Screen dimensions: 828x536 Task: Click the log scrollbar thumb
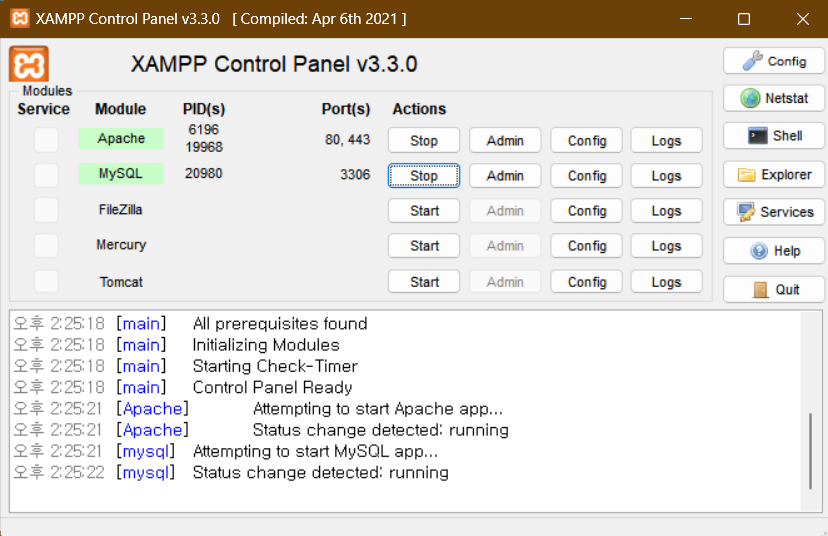810,452
